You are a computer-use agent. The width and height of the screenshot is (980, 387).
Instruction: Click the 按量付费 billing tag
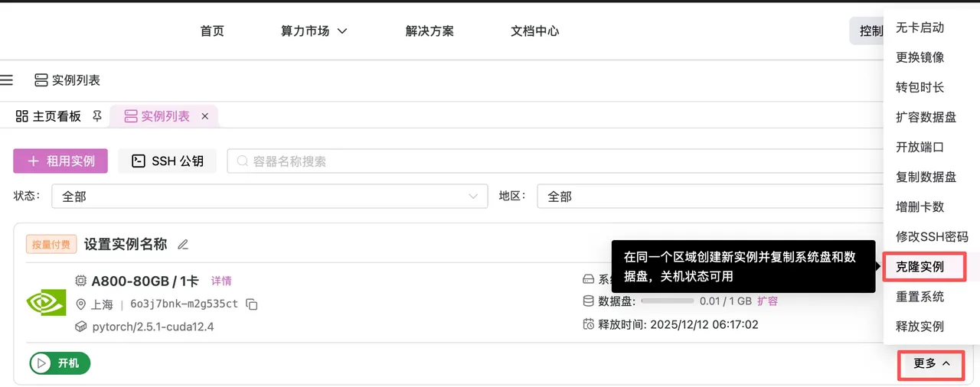[x=51, y=245]
